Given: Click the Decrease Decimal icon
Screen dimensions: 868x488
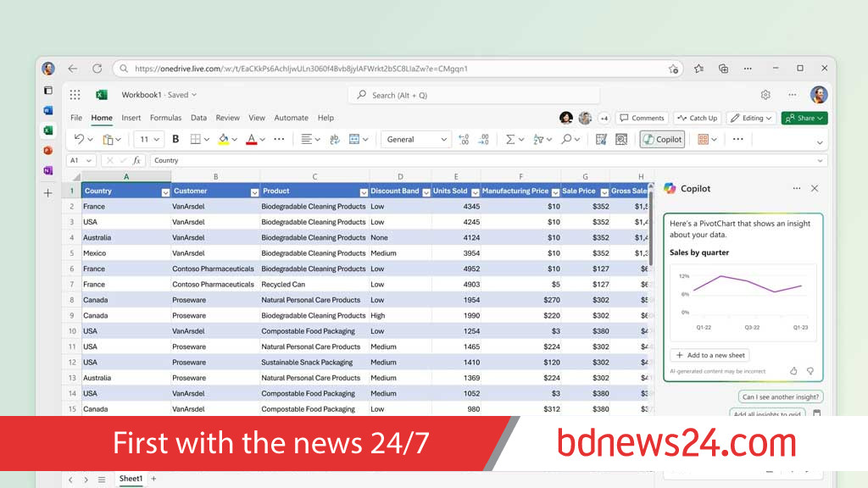Looking at the screenshot, I should [464, 140].
